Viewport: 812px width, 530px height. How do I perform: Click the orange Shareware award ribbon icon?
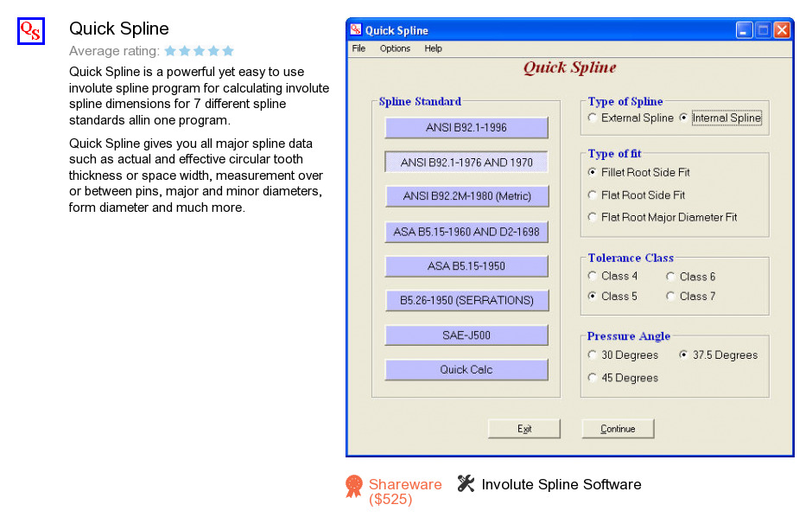pos(354,487)
